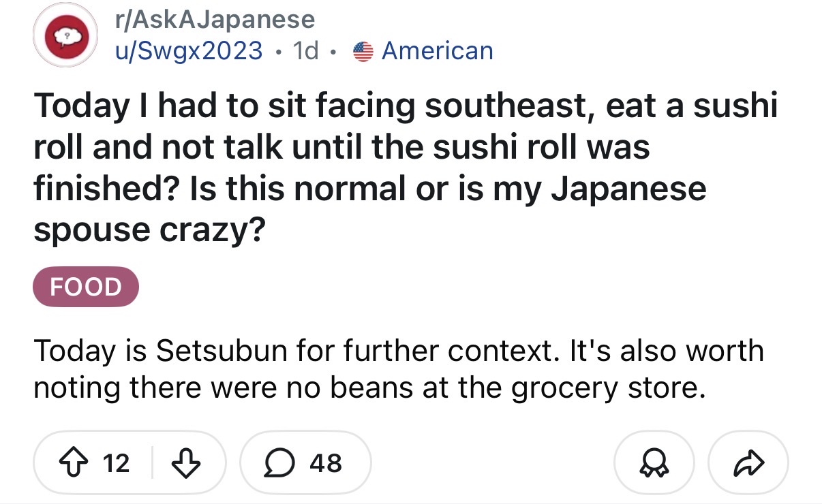Give an award using the ribbon icon

pyautogui.click(x=654, y=463)
